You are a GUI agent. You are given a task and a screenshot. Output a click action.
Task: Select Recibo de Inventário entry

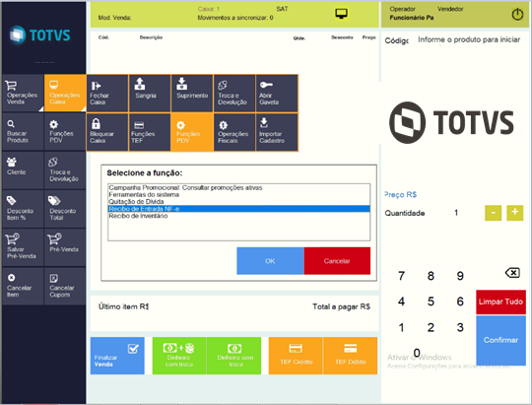[238, 216]
